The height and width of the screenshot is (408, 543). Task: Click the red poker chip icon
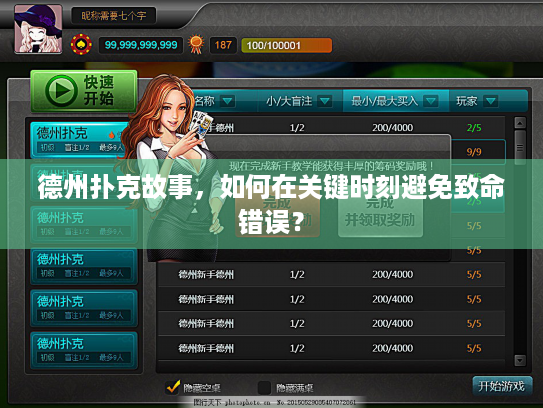tap(81, 45)
